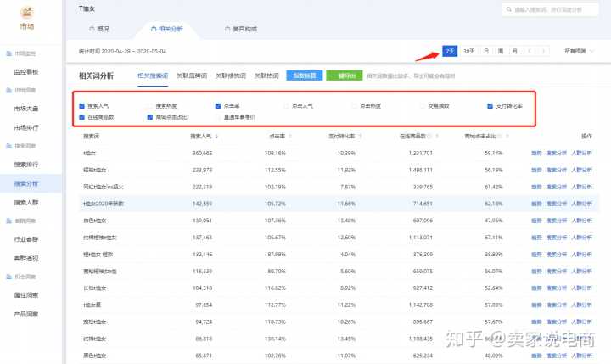Click 人群分析 link in the 97,654 row
Viewport: 611px width, 364px height.
[581, 305]
